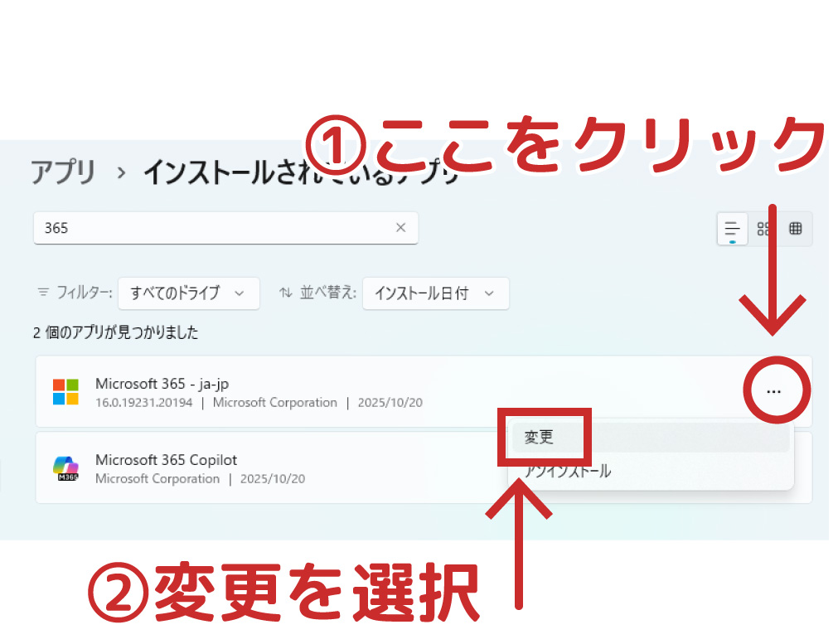Switch to grid view layout icon
The height and width of the screenshot is (644, 838).
[x=763, y=229]
